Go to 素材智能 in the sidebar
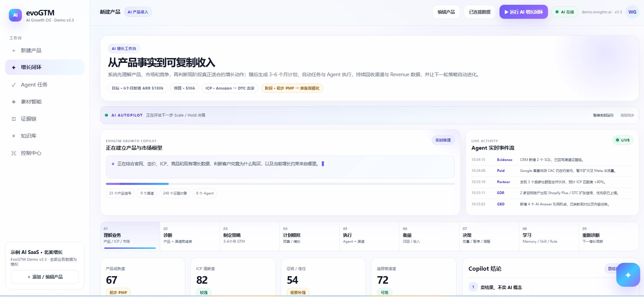The height and width of the screenshot is (297, 644). 45,102
